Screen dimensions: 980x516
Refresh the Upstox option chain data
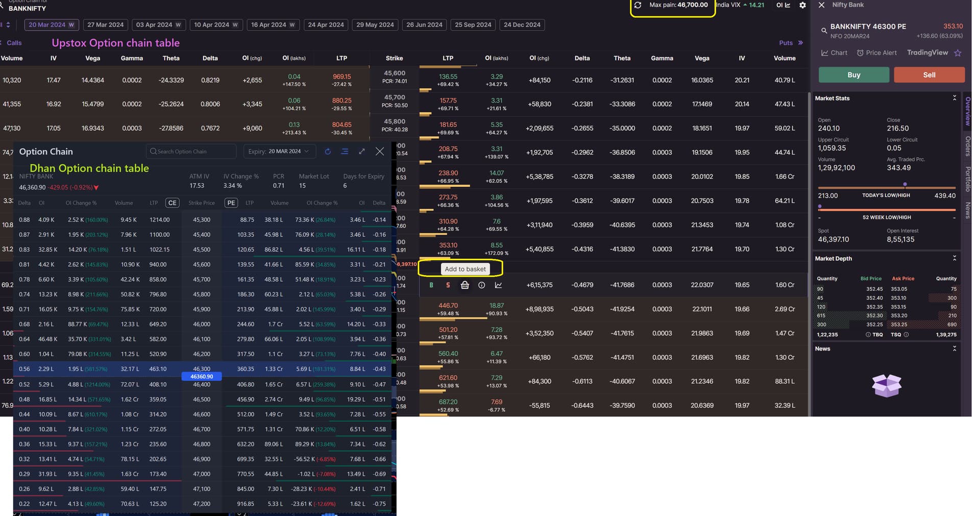point(638,5)
